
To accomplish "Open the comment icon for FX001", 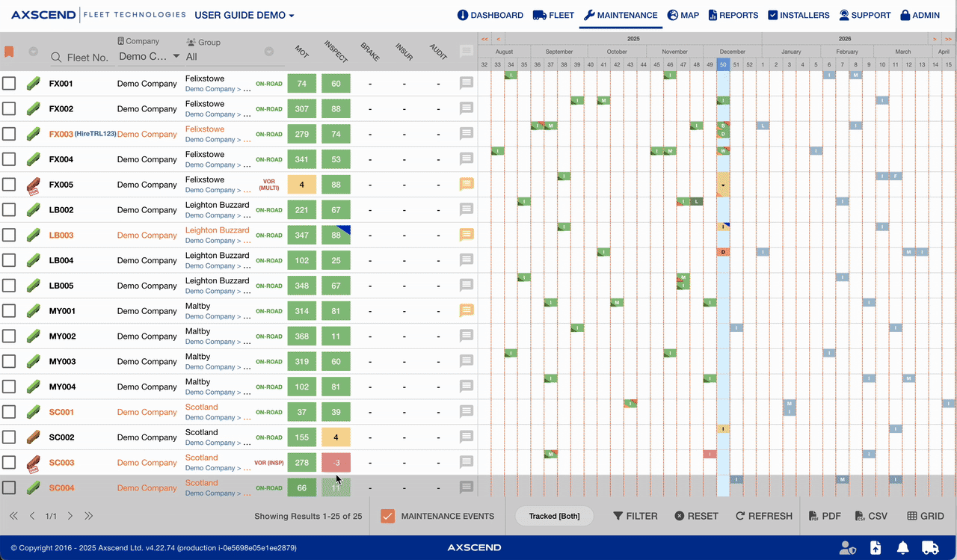I will coord(467,83).
